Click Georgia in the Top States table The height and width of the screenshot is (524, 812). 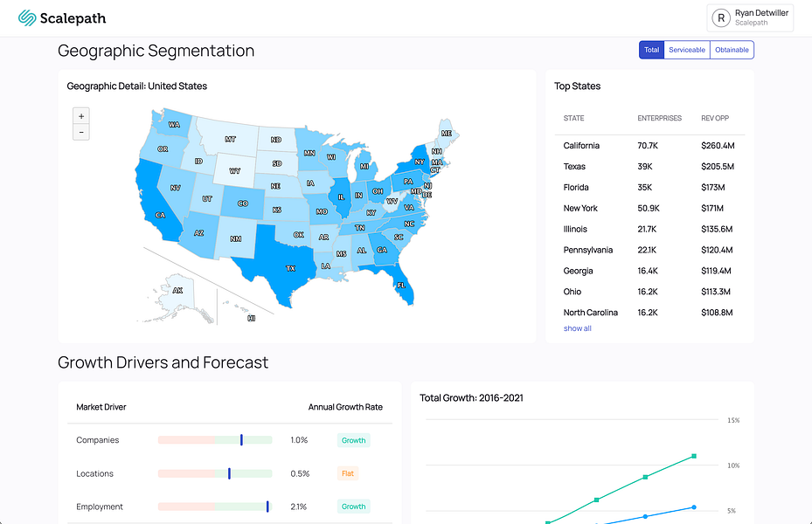point(578,271)
